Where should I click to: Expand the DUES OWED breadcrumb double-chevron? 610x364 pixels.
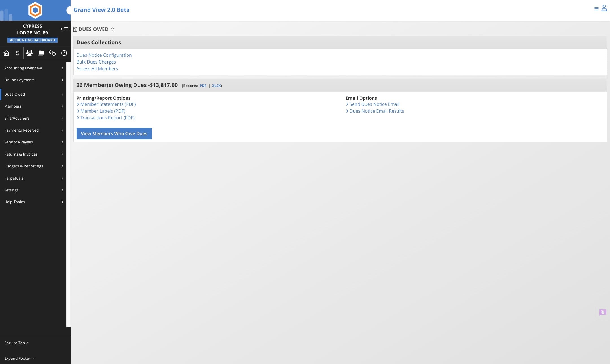tap(113, 29)
